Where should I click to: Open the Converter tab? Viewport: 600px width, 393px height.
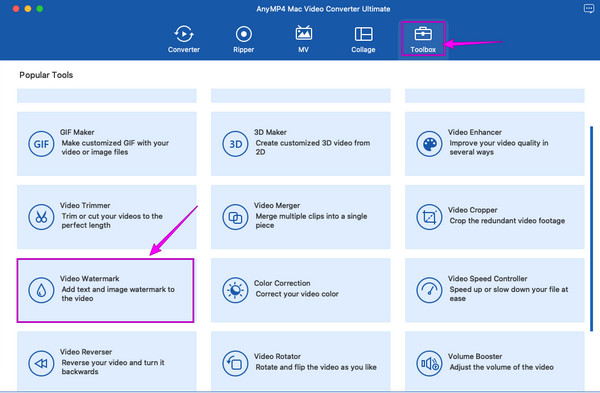pos(184,39)
